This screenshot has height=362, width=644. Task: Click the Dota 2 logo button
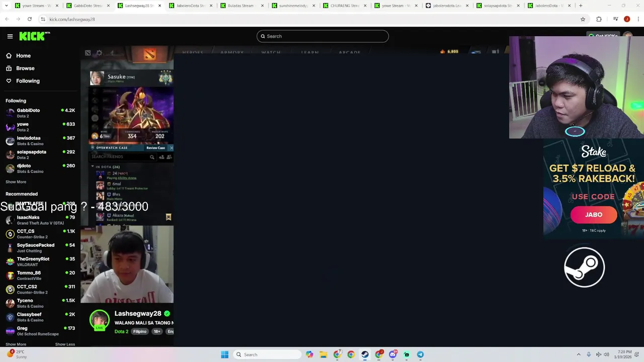tap(149, 54)
